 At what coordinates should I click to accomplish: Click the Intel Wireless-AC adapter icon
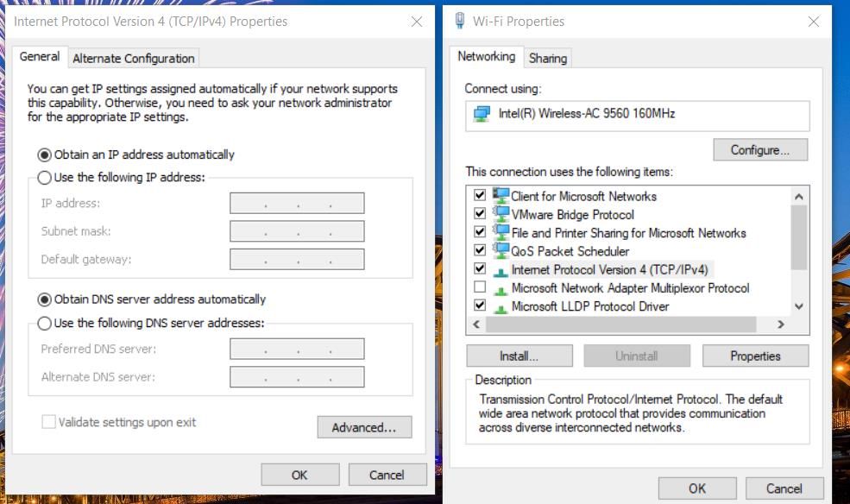click(x=482, y=114)
